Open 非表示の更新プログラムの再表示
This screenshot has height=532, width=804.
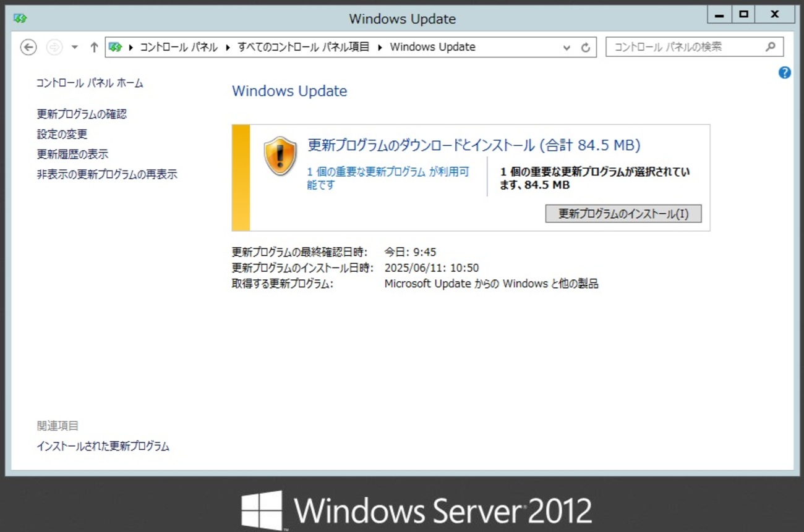(x=107, y=175)
